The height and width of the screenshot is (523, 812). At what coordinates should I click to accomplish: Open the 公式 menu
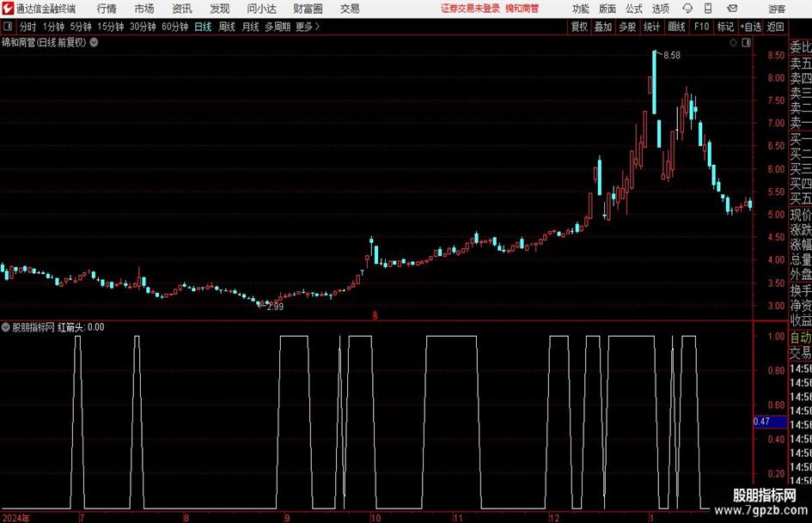coord(633,9)
